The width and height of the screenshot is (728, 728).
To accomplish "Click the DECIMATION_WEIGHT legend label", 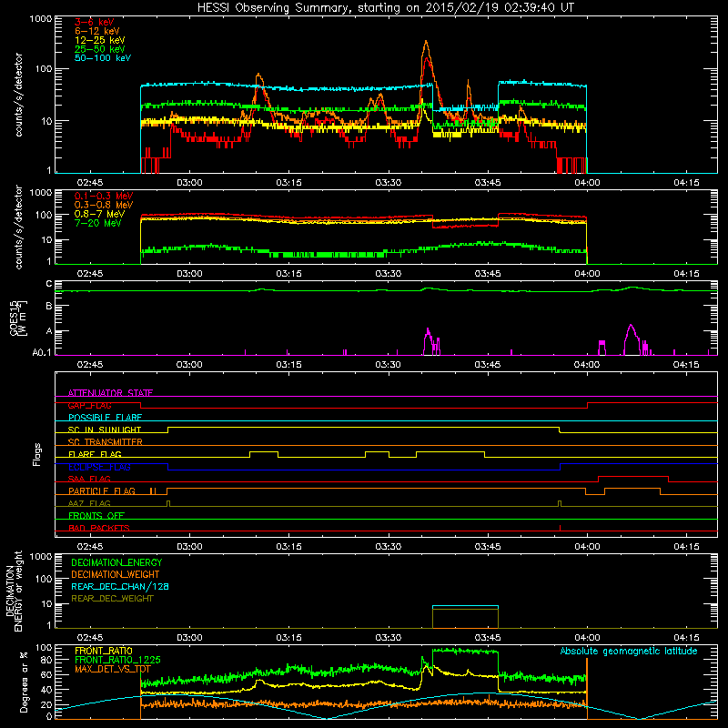I will tap(116, 575).
